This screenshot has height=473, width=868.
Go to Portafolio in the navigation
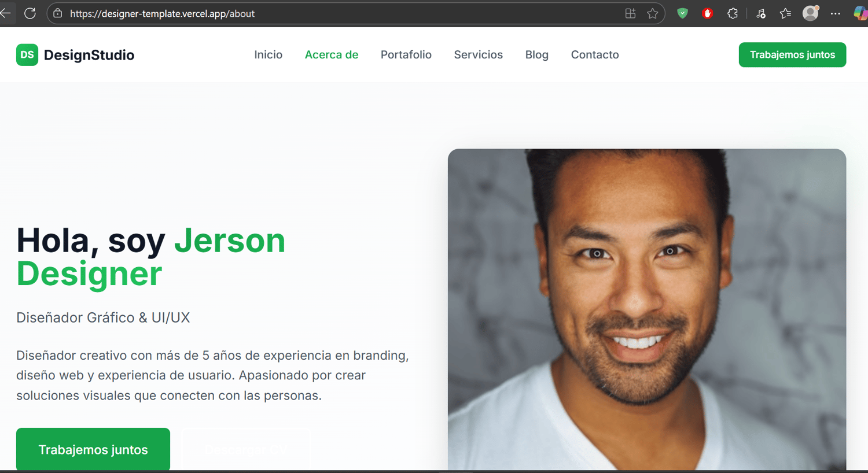click(x=406, y=54)
